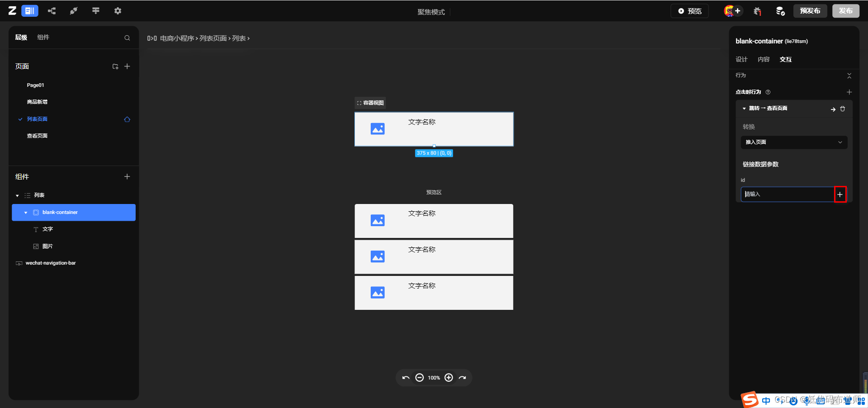Zoom in using the plus circle icon
Screen dimensions: 868x408
(x=448, y=378)
